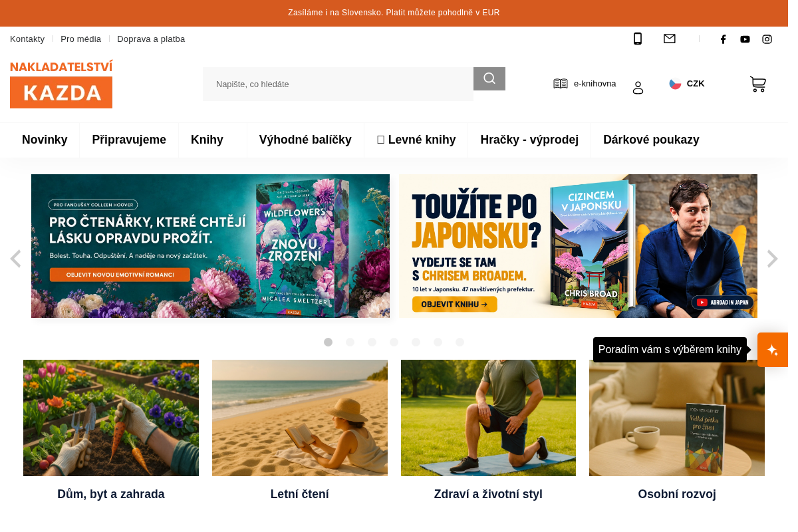The height and width of the screenshot is (532, 798).
Task: Open the Novinky menu item
Action: (x=45, y=140)
